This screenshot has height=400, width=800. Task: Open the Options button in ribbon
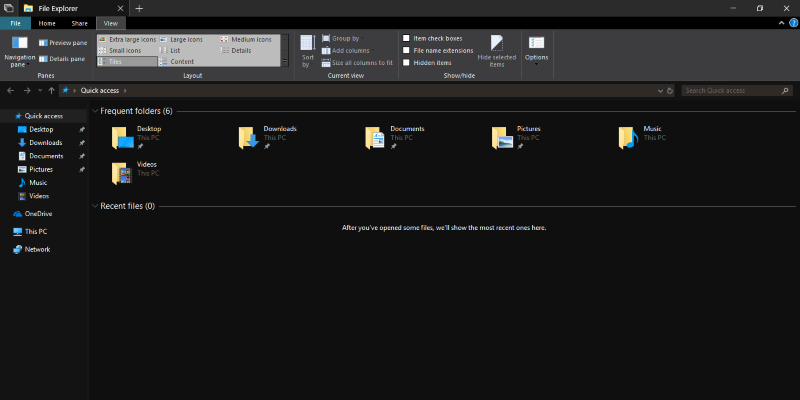536,48
